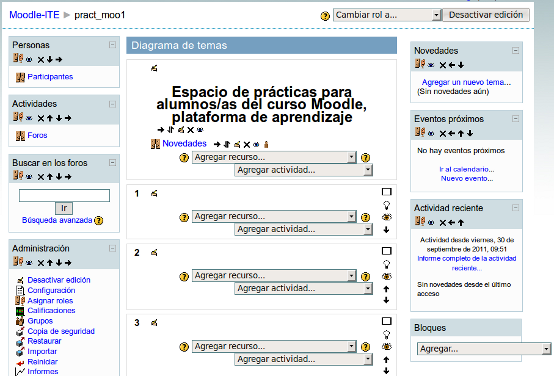Collapse the Administración block with minus icon
This screenshot has height=376, width=554.
point(112,248)
